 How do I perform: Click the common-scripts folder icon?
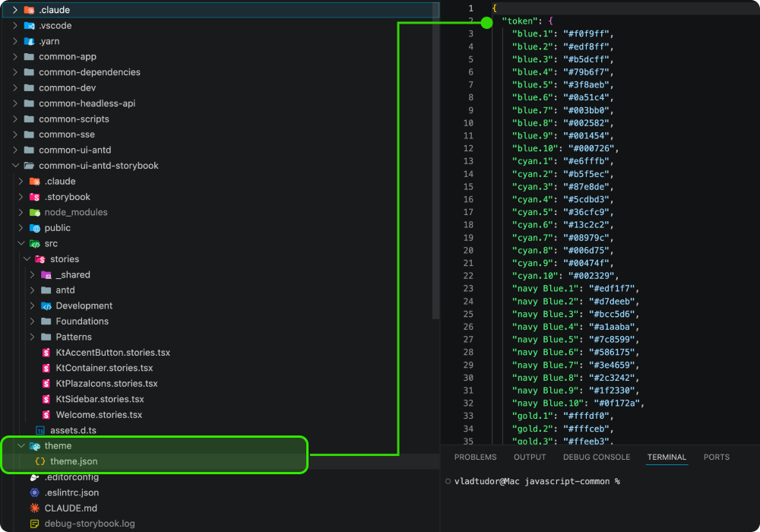click(x=29, y=119)
